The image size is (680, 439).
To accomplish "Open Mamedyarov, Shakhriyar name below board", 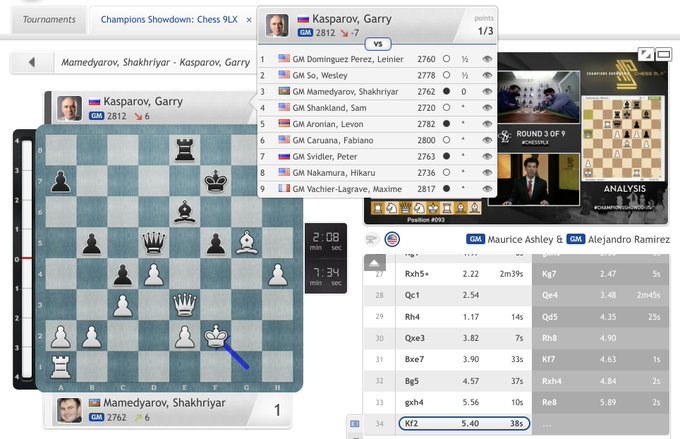I will (x=164, y=403).
